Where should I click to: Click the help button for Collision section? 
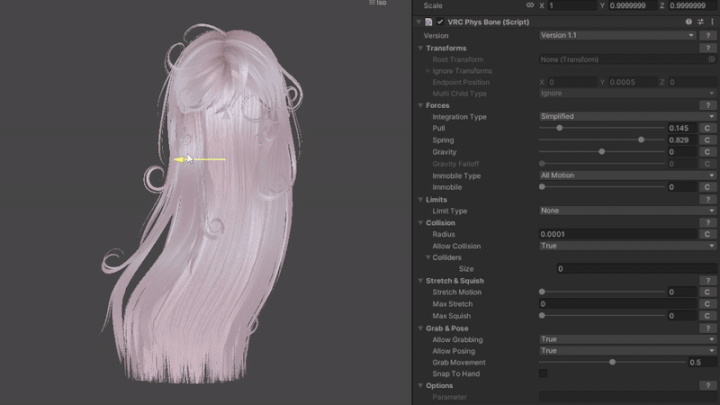[708, 222]
